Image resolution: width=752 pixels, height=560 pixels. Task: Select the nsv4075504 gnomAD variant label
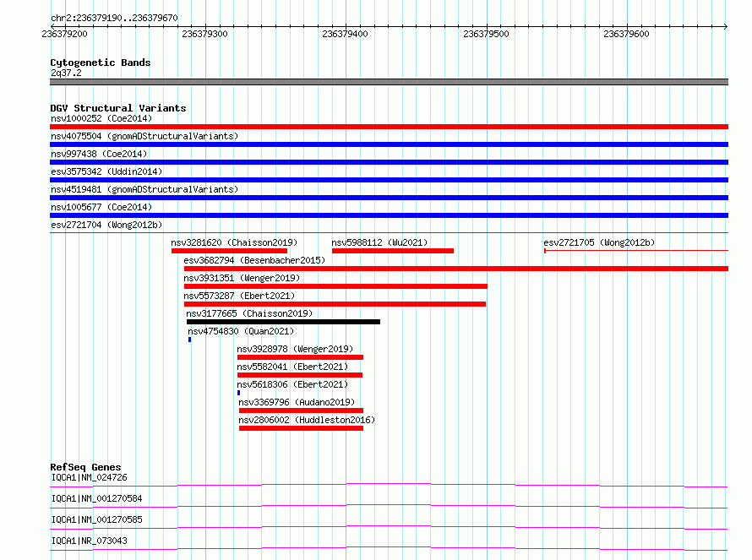(x=144, y=136)
